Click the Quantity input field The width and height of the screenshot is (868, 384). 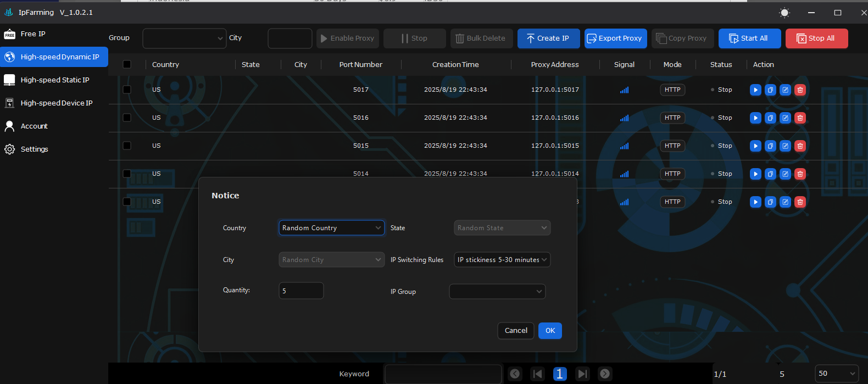click(x=301, y=291)
